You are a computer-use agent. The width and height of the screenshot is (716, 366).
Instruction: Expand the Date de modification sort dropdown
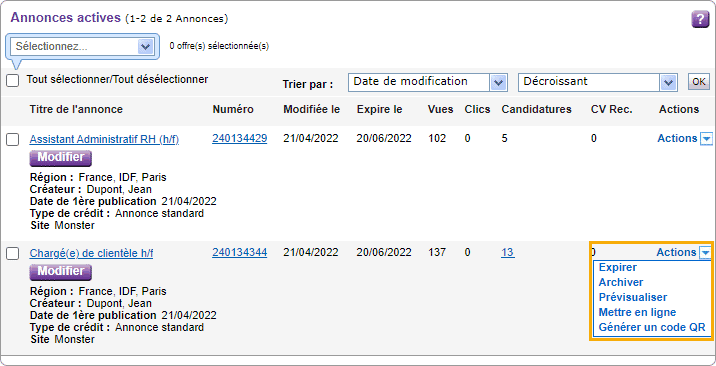tap(428, 83)
